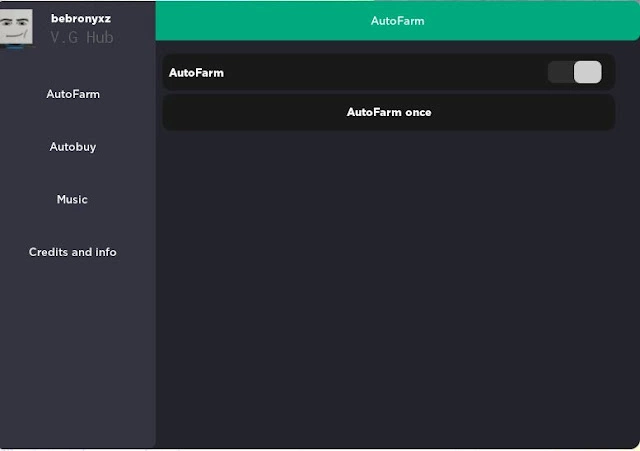Click the AutoFarm once button
The height and width of the screenshot is (451, 640).
(389, 112)
